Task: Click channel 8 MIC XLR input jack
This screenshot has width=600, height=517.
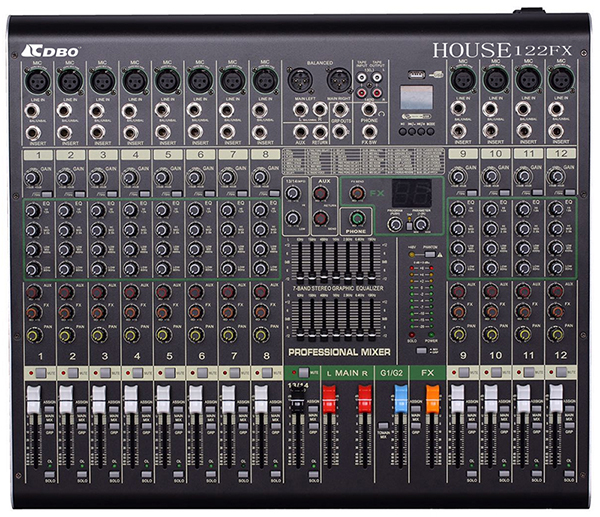Action: click(x=265, y=81)
